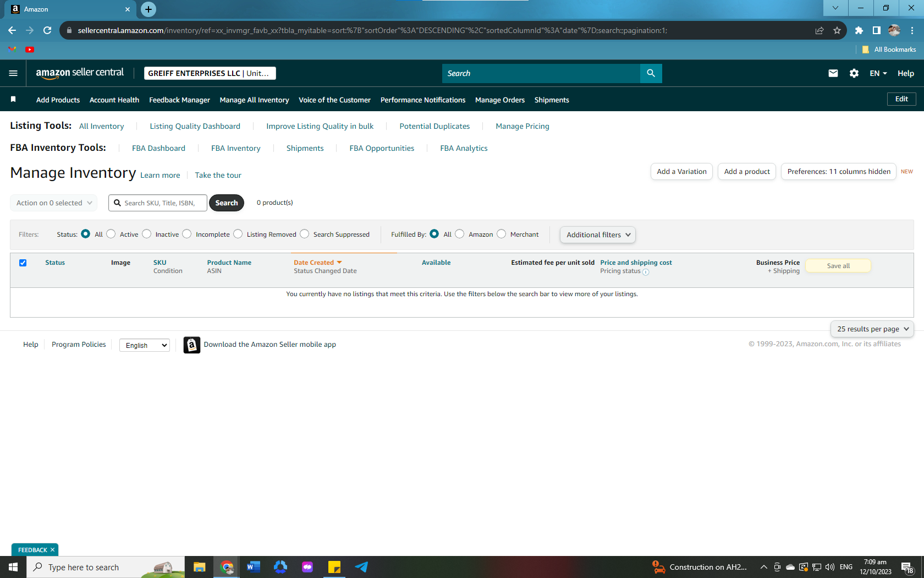Open the GREIFF ENTERPRISES LLC account switcher
924x578 pixels.
pos(210,73)
